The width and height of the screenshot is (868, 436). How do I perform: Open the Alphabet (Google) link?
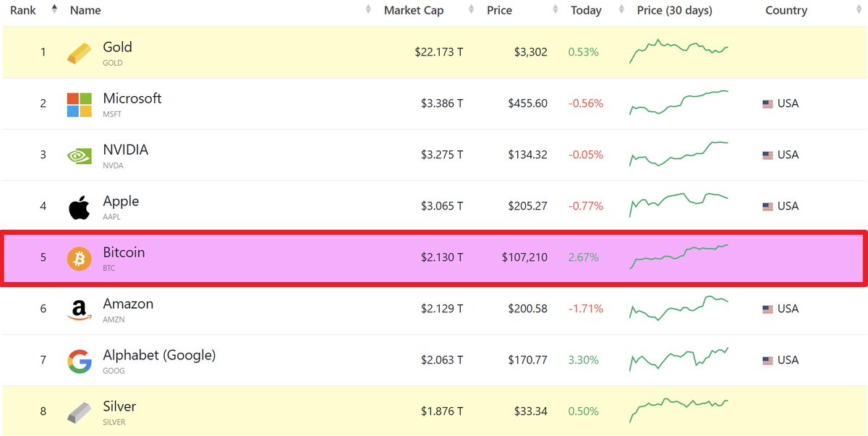(x=159, y=355)
